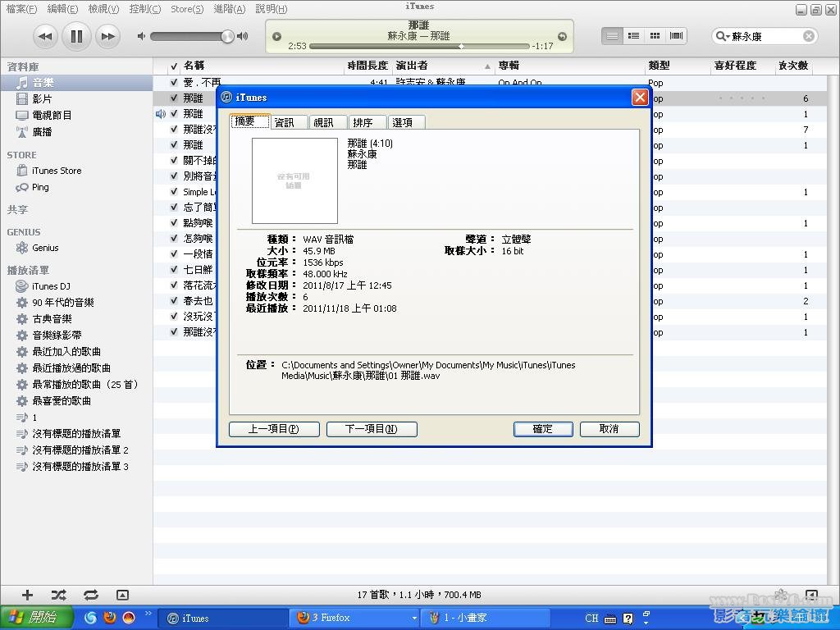Switch to song list view
This screenshot has height=630, width=840.
612,36
